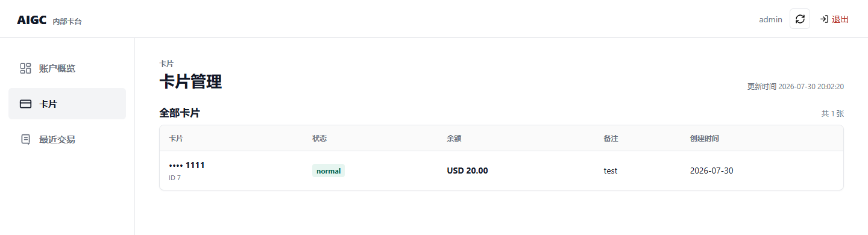Click the logout arrow icon
868x235 pixels.
pos(824,19)
